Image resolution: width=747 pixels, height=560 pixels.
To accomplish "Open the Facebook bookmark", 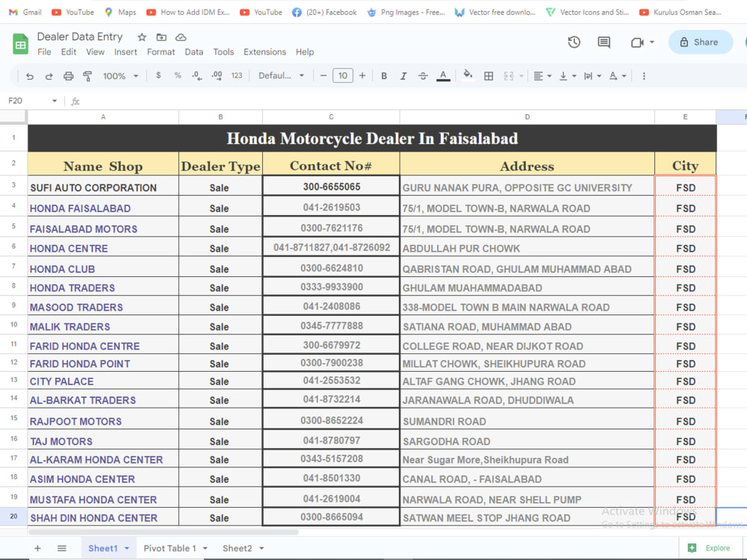I will (324, 13).
